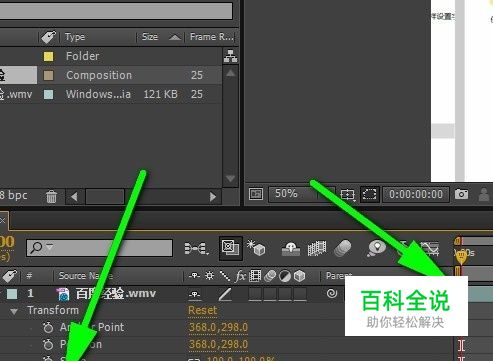Click the Shy switch column header icon
Viewport: 493px width, 361px height.
point(194,276)
